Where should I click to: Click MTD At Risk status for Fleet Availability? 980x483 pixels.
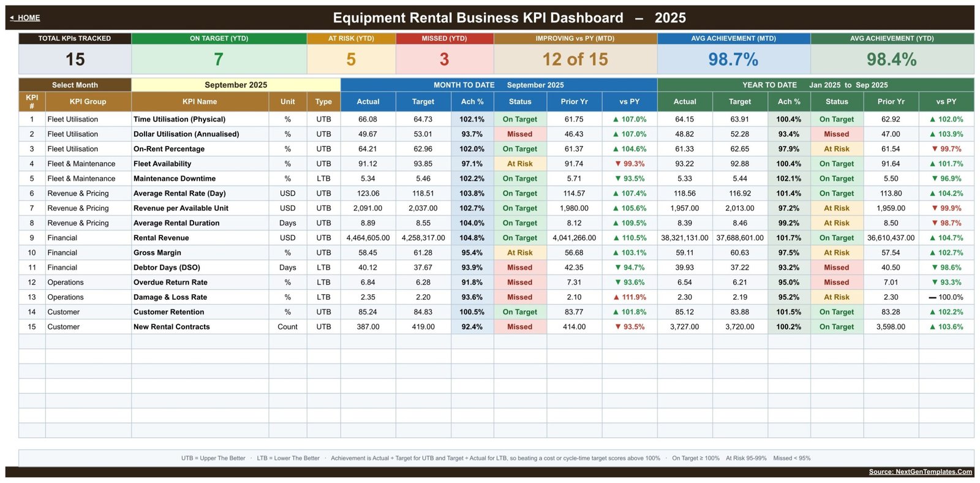point(520,164)
